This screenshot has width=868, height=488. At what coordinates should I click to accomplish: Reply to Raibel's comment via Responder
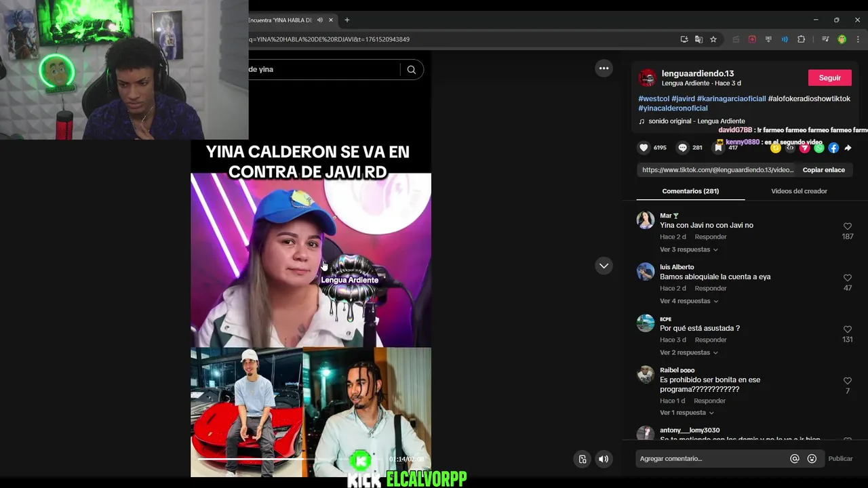[709, 401]
